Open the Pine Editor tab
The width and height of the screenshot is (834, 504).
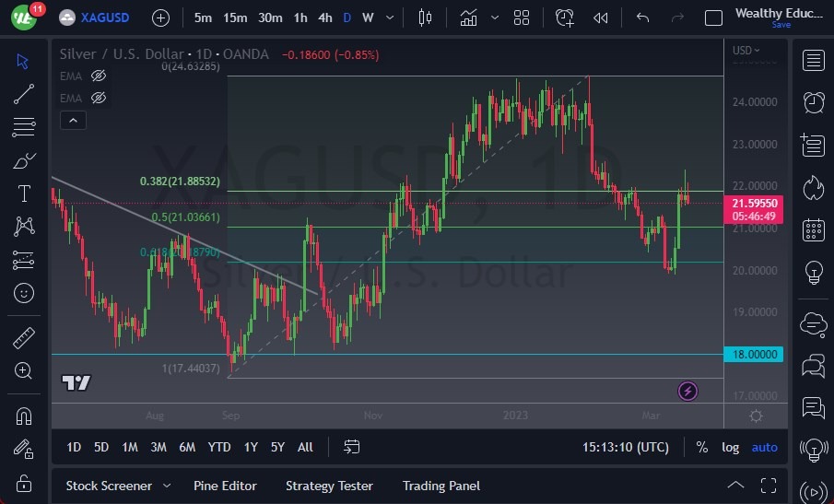click(225, 486)
